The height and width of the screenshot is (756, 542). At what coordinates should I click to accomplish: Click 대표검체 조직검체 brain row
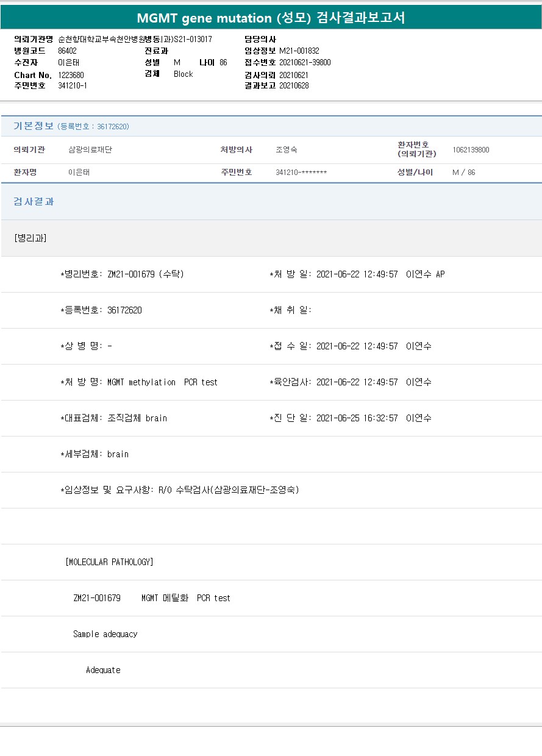tap(113, 418)
